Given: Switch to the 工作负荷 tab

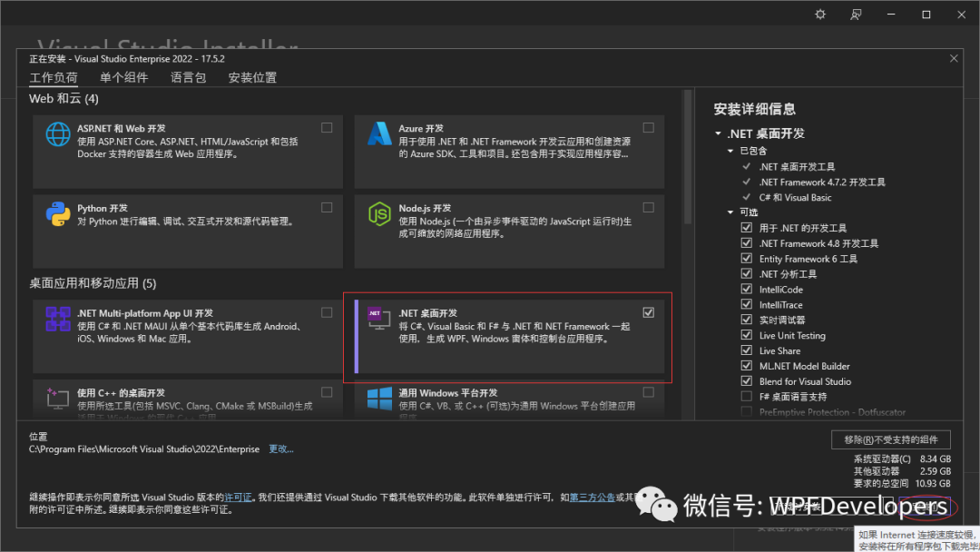Looking at the screenshot, I should (x=54, y=77).
